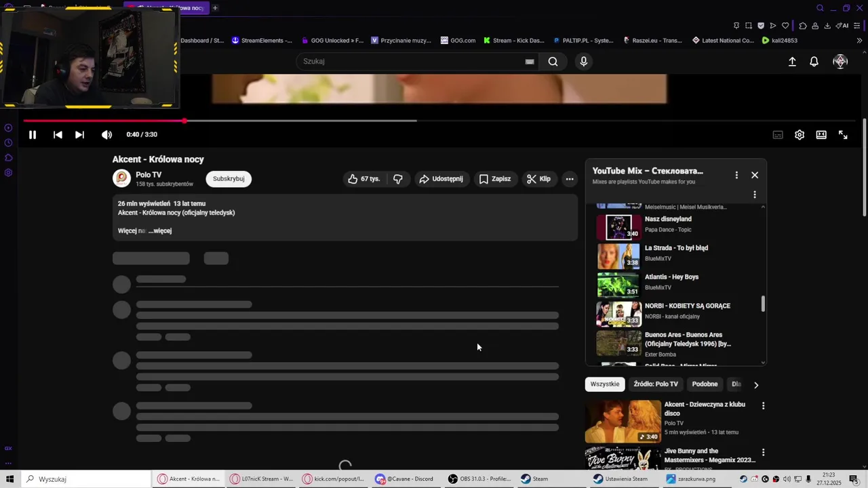Open options for Jive Bunny Megamix video
The image size is (868, 488).
(x=763, y=452)
